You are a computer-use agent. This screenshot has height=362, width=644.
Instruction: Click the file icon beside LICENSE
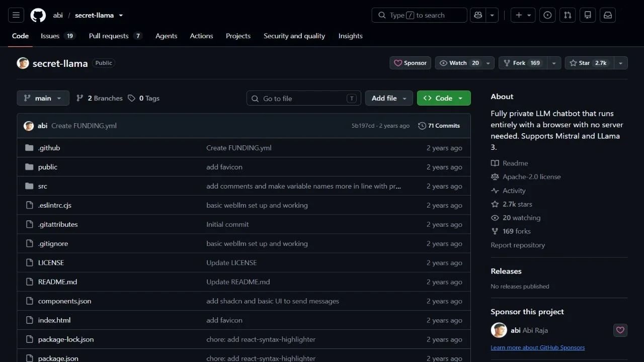pyautogui.click(x=29, y=262)
